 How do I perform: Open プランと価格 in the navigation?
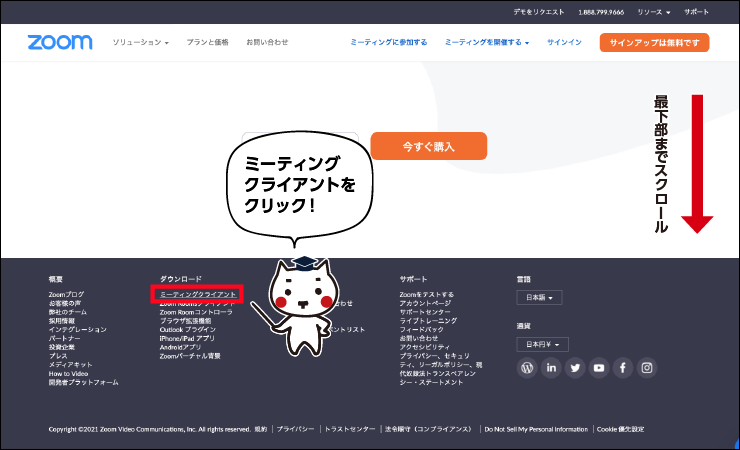(207, 42)
